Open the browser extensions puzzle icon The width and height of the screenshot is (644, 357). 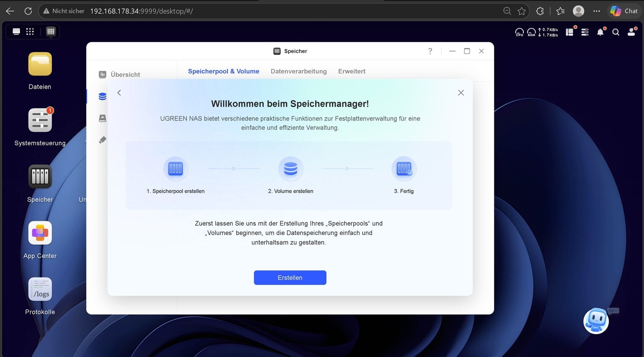point(540,11)
